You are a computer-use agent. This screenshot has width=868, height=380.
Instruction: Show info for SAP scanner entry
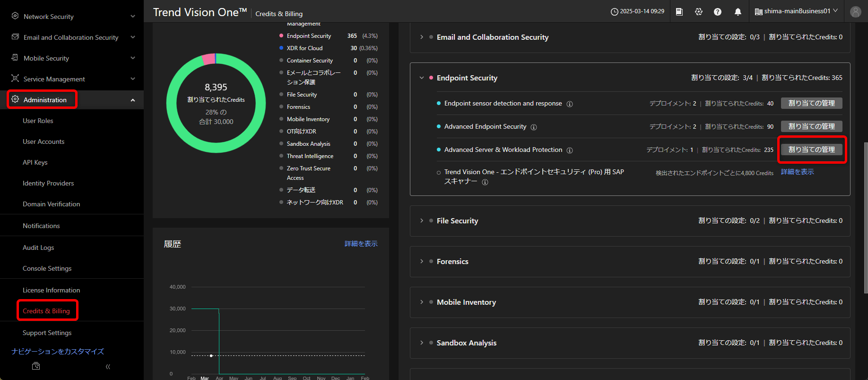485,182
